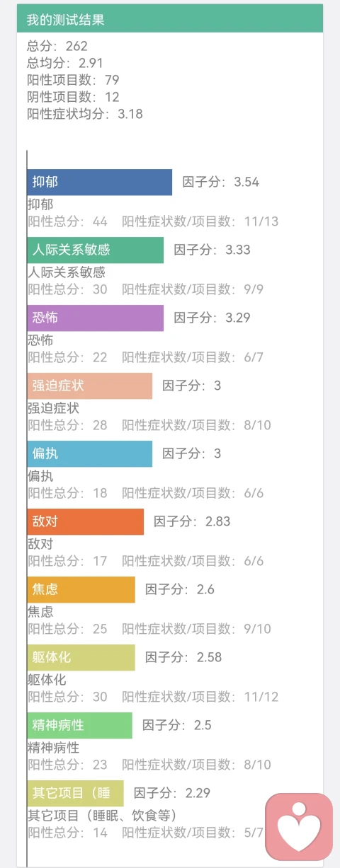This screenshot has height=868, width=340.
Task: Select the 躯体化 factor bar
Action: [81, 657]
